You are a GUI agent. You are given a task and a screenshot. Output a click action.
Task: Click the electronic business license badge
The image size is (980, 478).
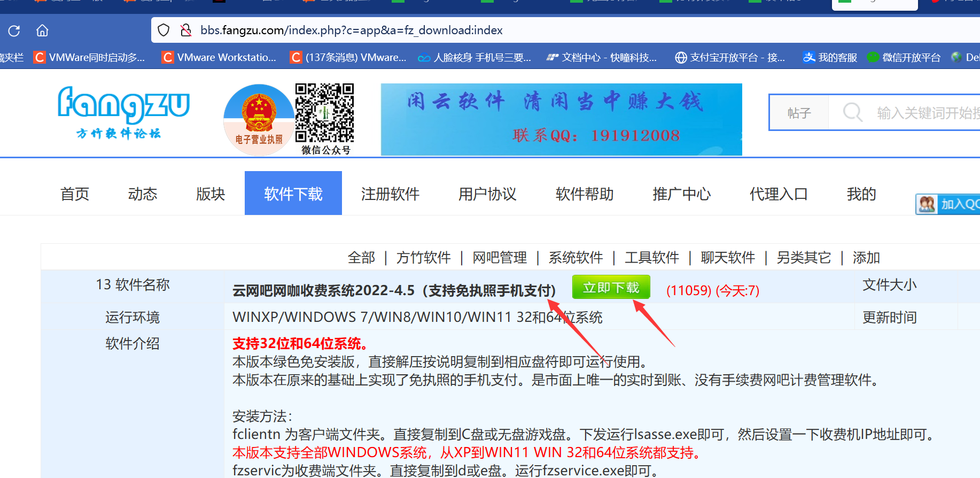[x=259, y=120]
